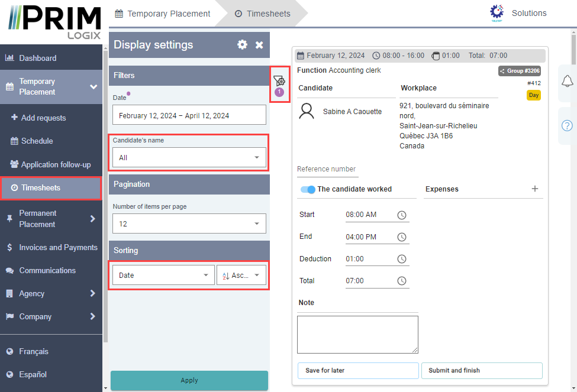Image resolution: width=577 pixels, height=392 pixels.
Task: Click the clock icon beside Start time
Action: point(402,215)
